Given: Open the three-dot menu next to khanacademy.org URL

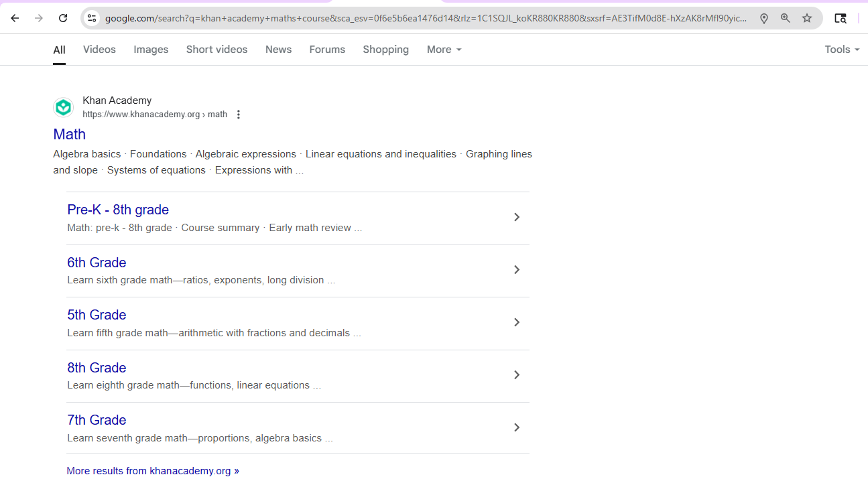Looking at the screenshot, I should coord(238,115).
